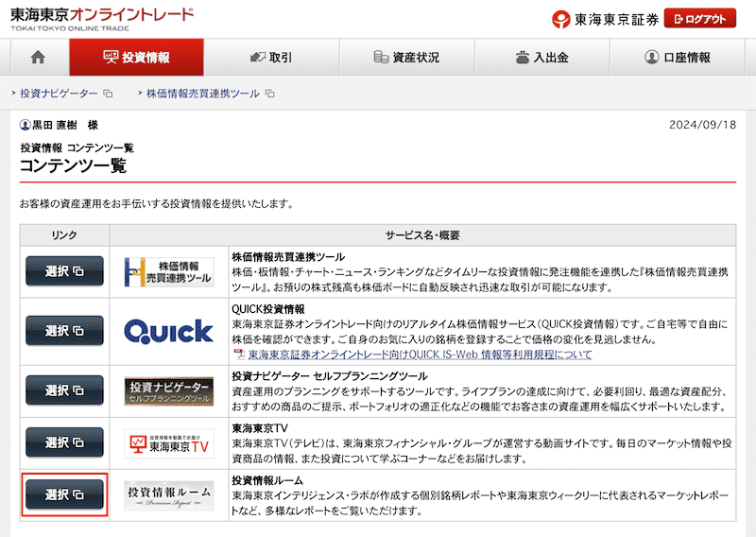Click the QUICK投資情報 service title text
Image resolution: width=756 pixels, height=537 pixels.
pyautogui.click(x=268, y=309)
